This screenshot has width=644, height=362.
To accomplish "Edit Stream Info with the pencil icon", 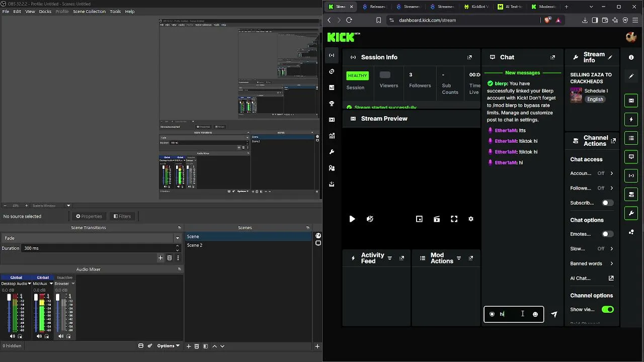I will pos(610,57).
